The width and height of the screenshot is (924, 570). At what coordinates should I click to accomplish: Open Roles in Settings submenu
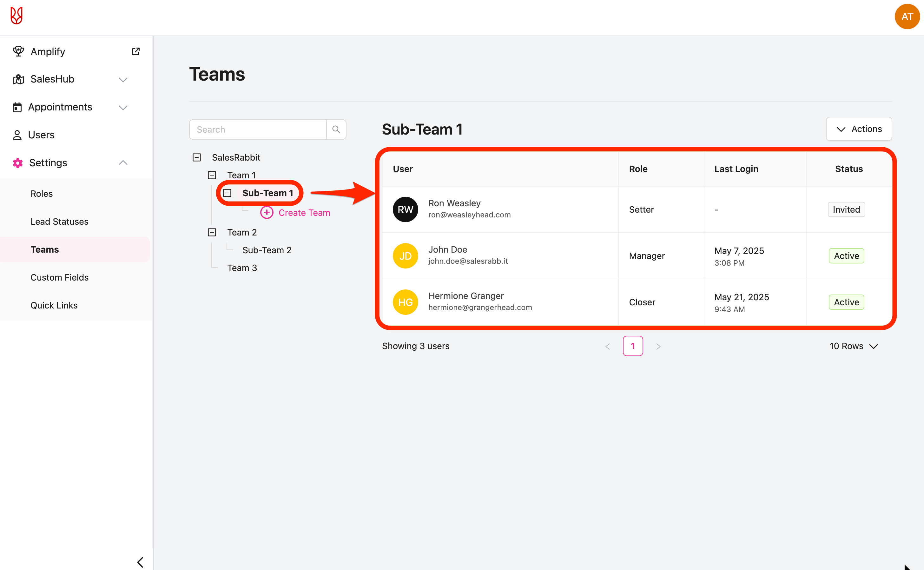42,194
